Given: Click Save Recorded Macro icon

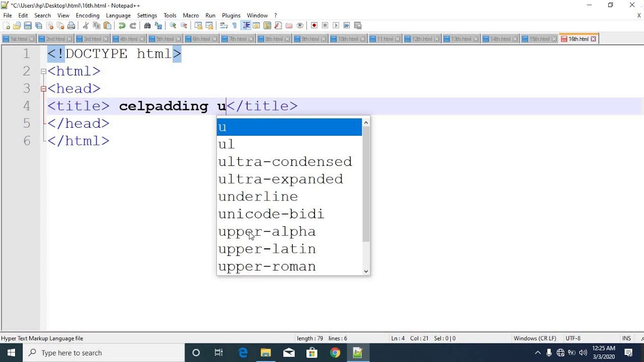Looking at the screenshot, I should click(x=357, y=26).
